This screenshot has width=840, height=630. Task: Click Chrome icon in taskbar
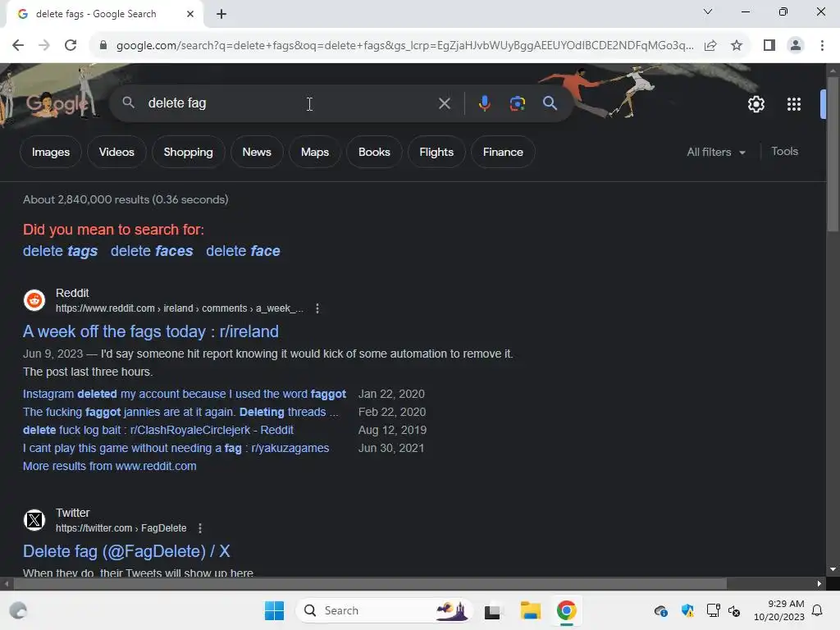[x=566, y=610]
